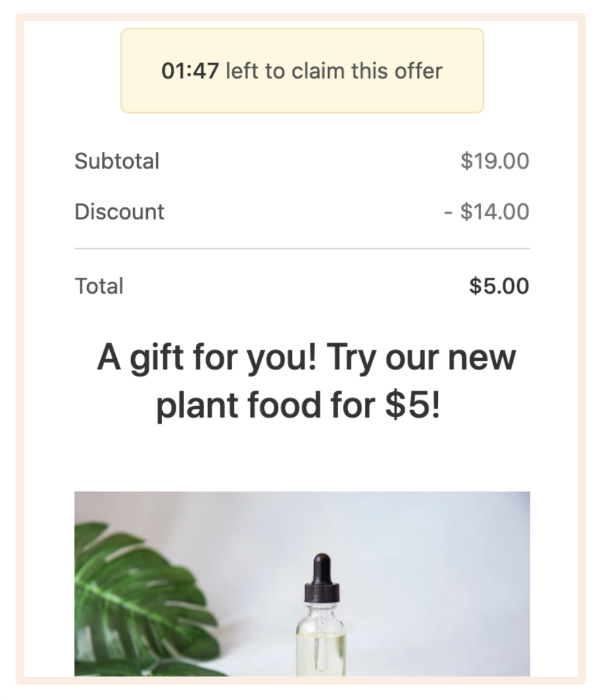
Task: Click the - $14.00 discount amount
Action: coord(486,211)
